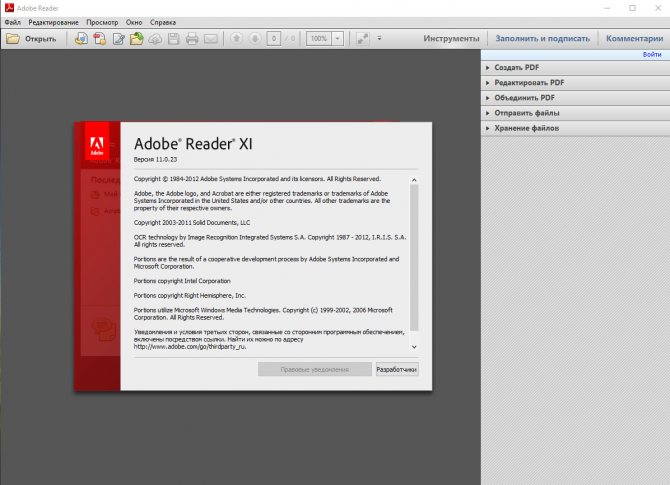Image resolution: width=670 pixels, height=485 pixels.
Task: Click the 'Adobe Reader XI' heading
Action: 193,144
